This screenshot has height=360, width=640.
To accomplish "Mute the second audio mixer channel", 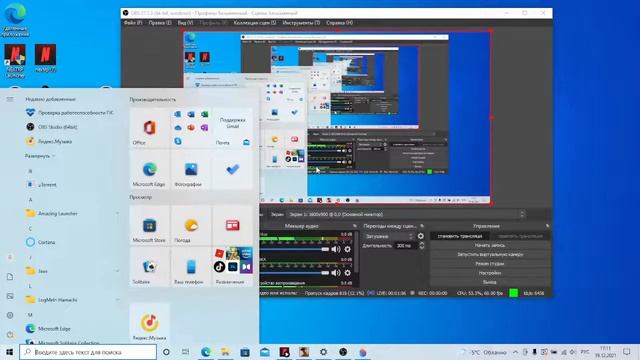I will pyautogui.click(x=336, y=272).
